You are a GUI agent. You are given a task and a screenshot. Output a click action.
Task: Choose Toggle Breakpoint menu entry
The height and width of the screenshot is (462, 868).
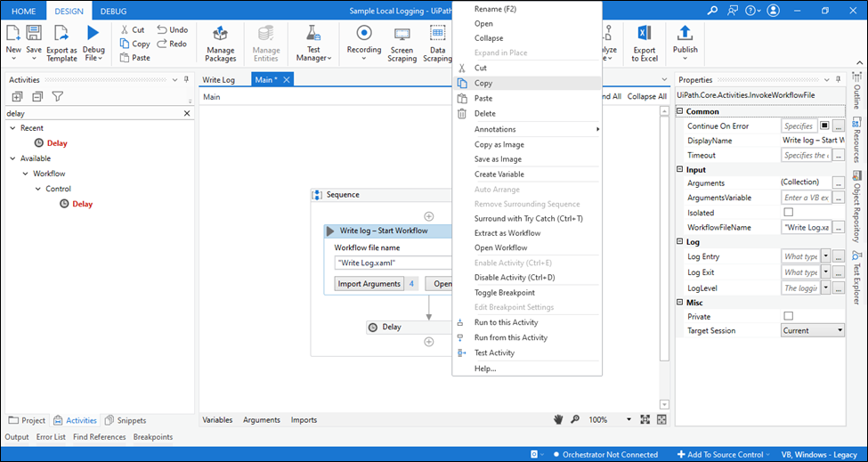click(527, 293)
